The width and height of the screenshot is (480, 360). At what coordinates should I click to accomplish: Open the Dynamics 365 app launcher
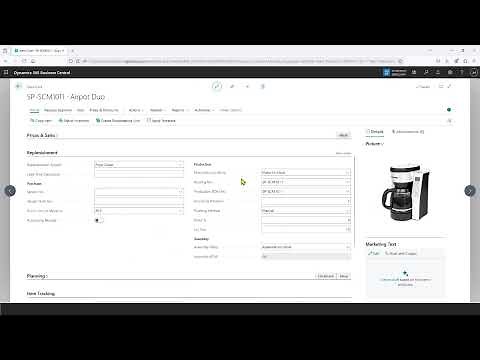(6, 72)
